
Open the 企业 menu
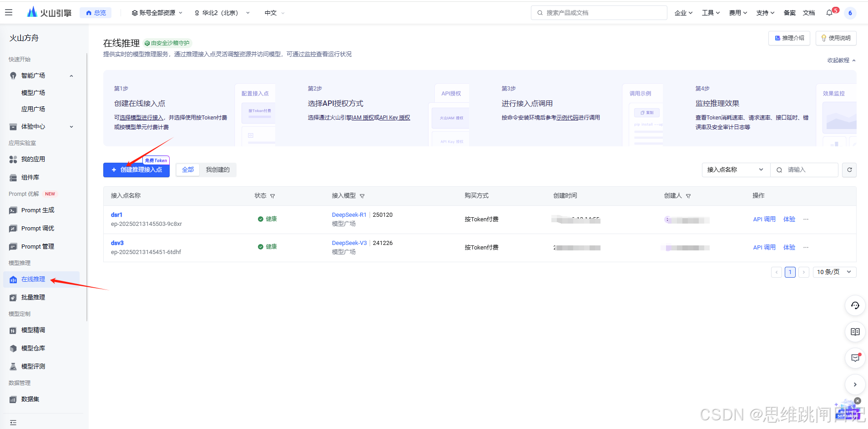(x=683, y=13)
